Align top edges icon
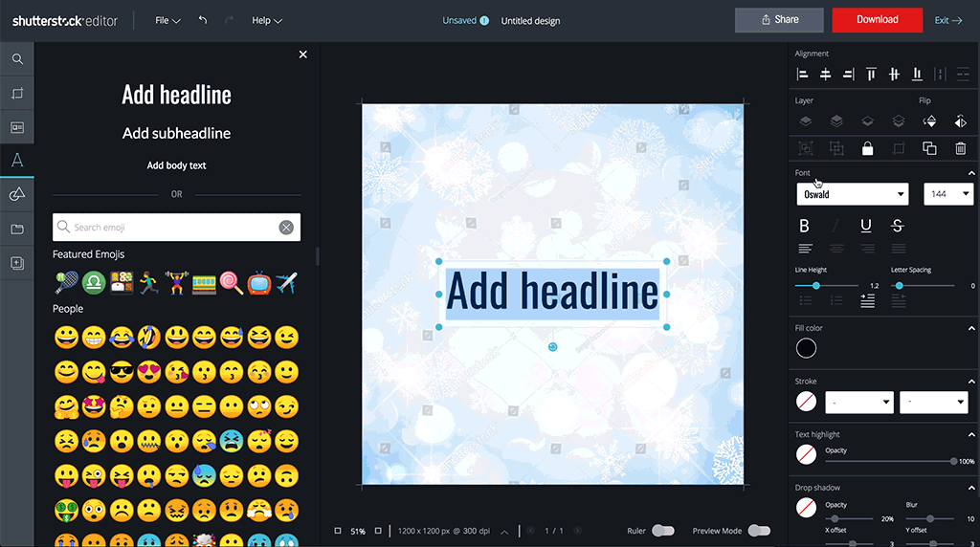Image resolution: width=980 pixels, height=547 pixels. point(871,75)
